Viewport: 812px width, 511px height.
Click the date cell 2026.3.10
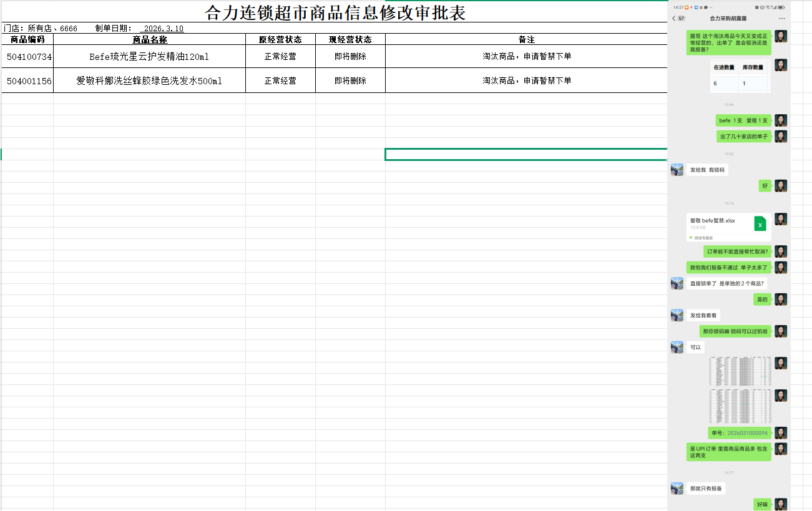(x=162, y=29)
